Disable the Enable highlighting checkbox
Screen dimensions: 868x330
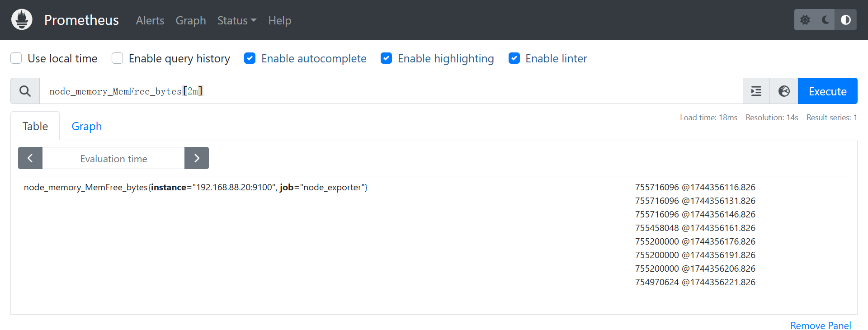387,58
